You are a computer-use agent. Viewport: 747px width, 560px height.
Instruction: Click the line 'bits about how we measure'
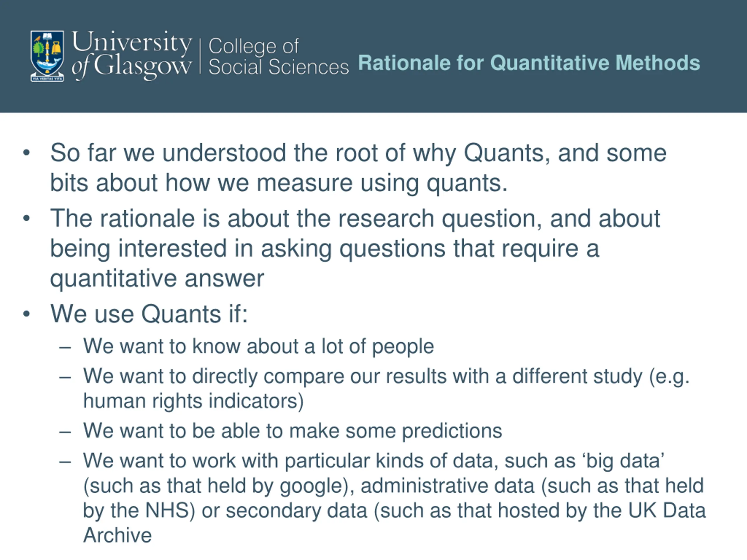279,183
